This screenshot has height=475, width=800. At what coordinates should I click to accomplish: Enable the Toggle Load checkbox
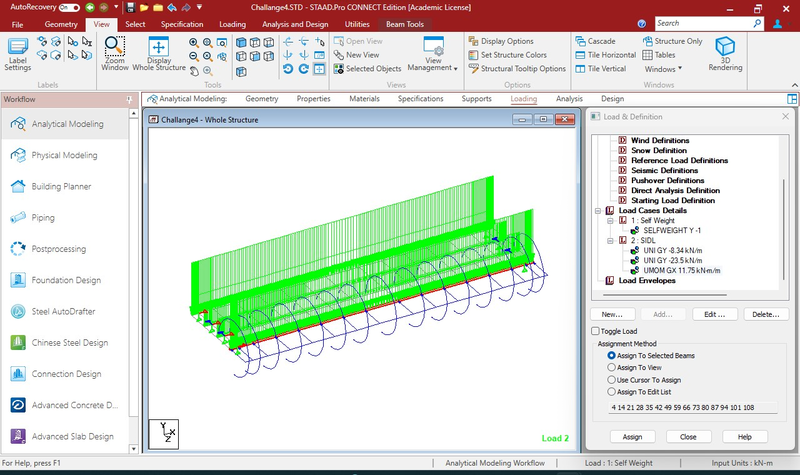[596, 331]
